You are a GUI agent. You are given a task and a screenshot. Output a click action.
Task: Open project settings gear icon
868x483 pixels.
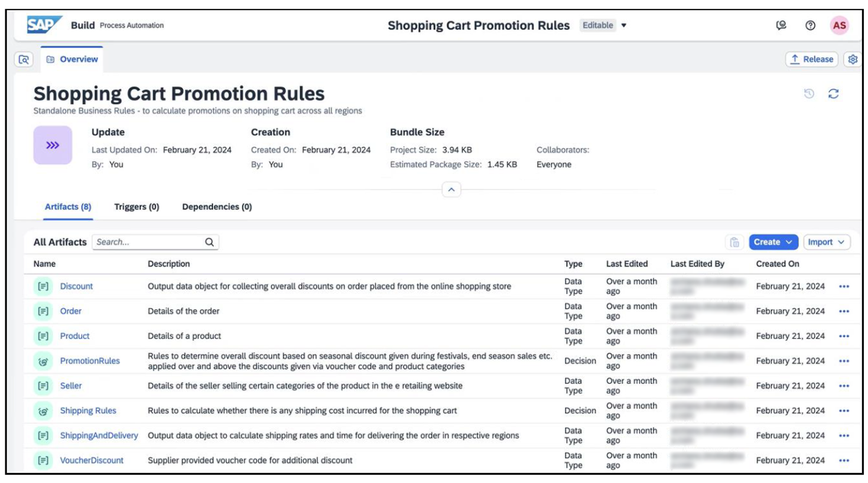853,59
